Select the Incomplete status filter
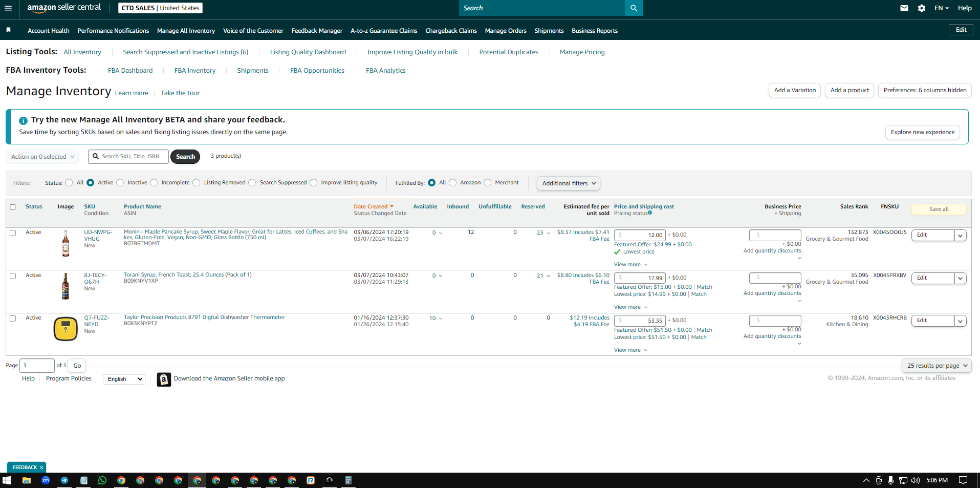 tap(154, 183)
